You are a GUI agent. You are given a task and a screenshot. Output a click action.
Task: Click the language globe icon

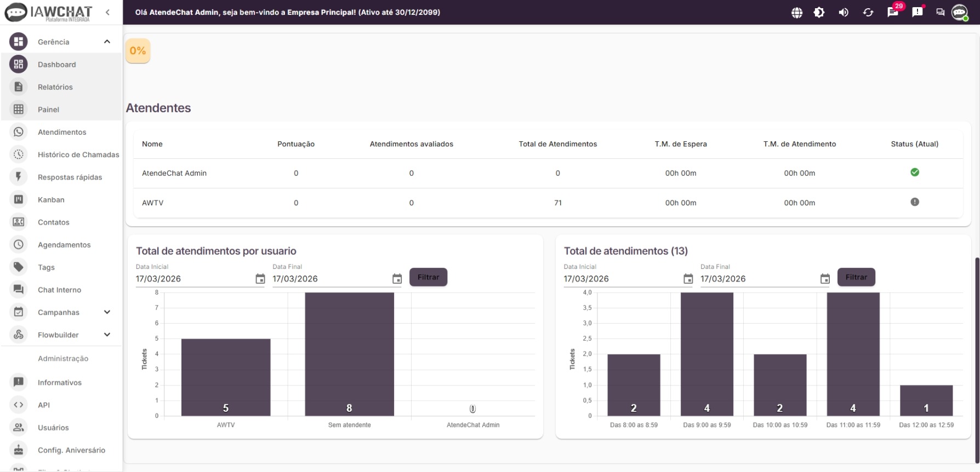pyautogui.click(x=797, y=13)
